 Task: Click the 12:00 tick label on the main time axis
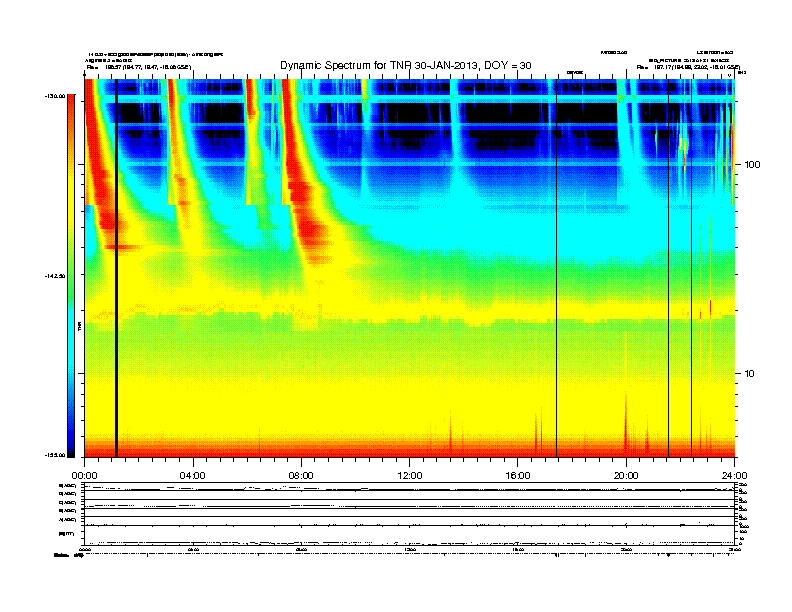(x=410, y=476)
